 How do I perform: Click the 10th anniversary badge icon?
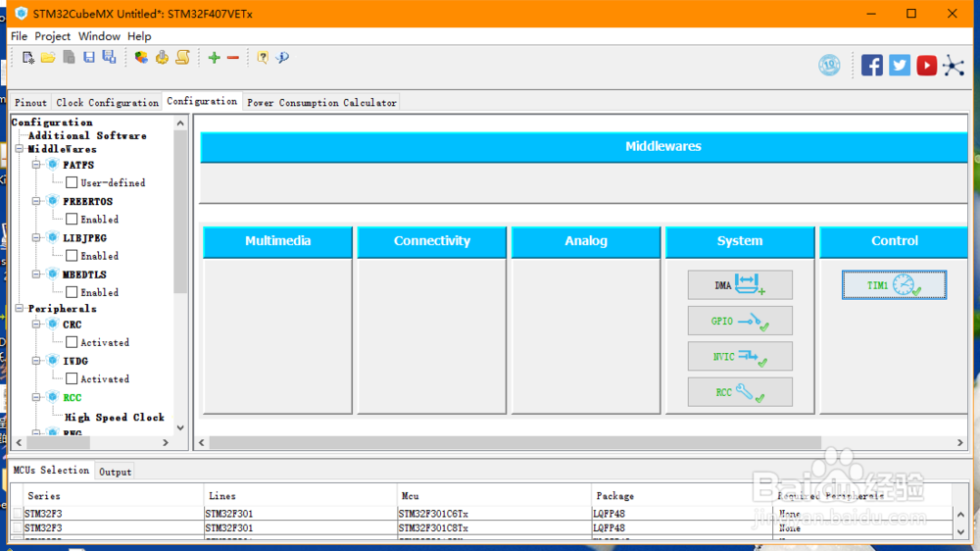[x=829, y=65]
